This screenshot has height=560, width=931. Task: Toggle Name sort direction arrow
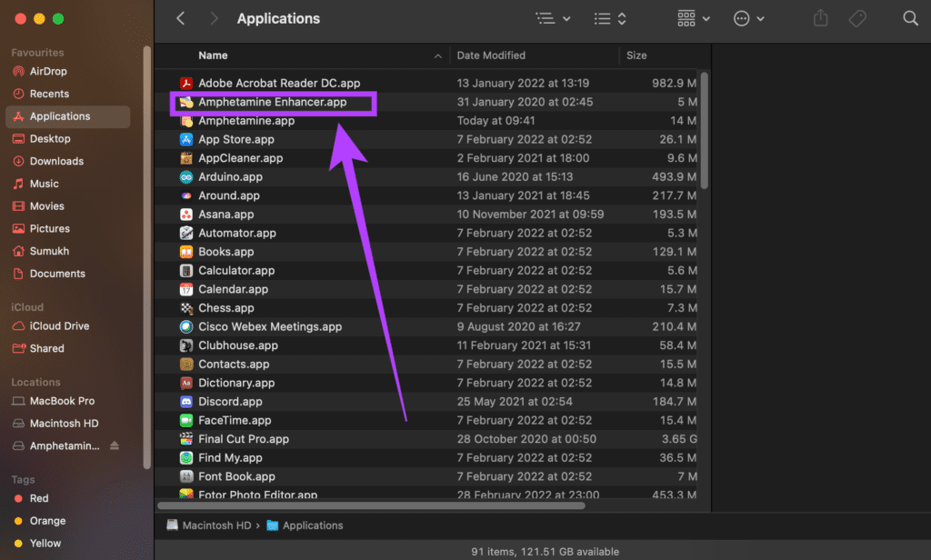point(437,55)
